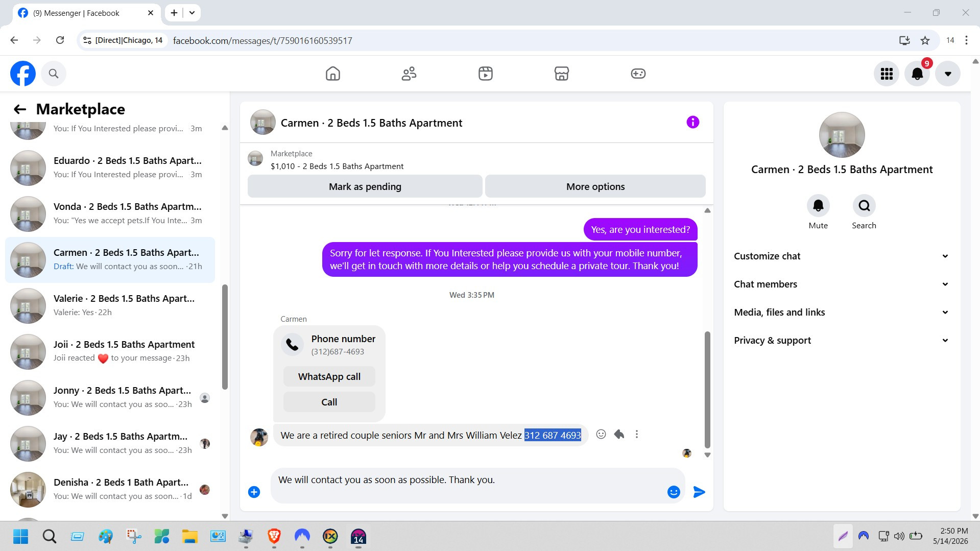Go to the Home feed icon
This screenshot has height=551, width=980.
click(333, 74)
